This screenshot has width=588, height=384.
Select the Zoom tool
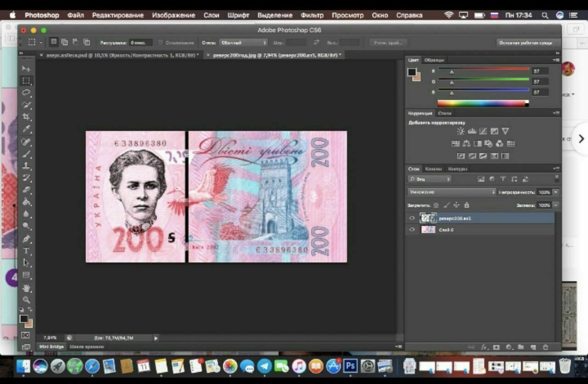pyautogui.click(x=26, y=299)
